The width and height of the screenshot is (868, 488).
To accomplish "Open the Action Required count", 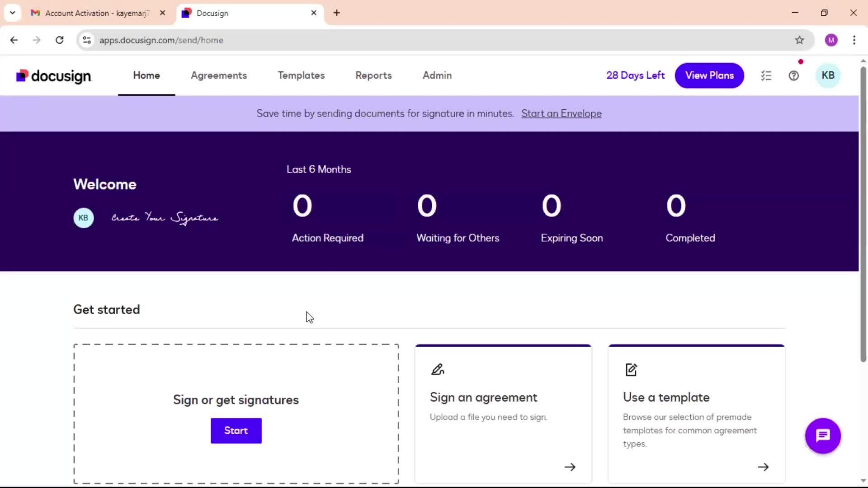I will tap(327, 219).
